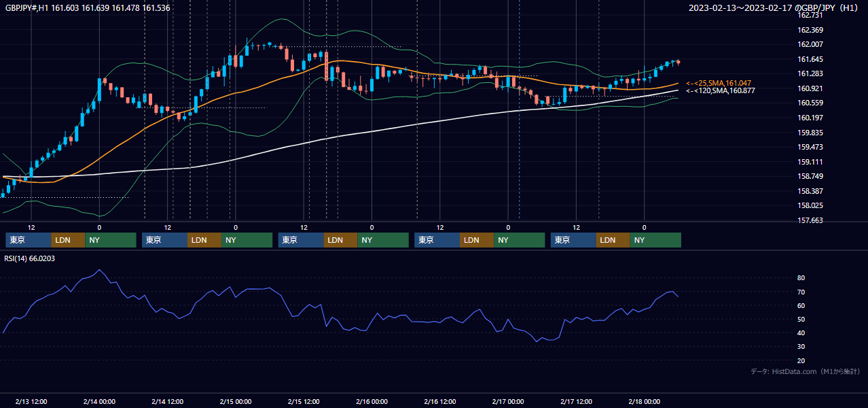Click the 160.197 price axis label
This screenshot has width=868, height=408.
point(810,118)
